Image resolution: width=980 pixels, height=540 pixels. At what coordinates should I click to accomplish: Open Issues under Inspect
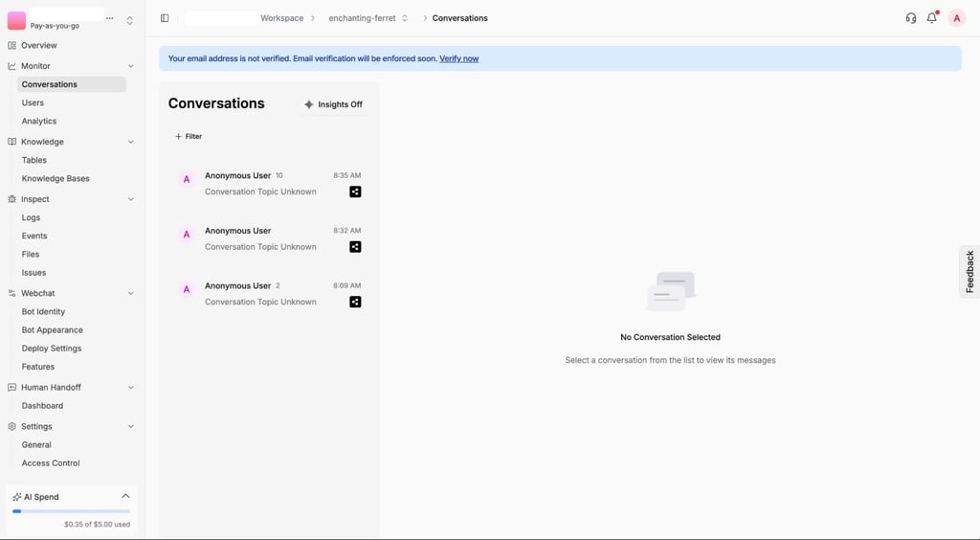coord(33,273)
